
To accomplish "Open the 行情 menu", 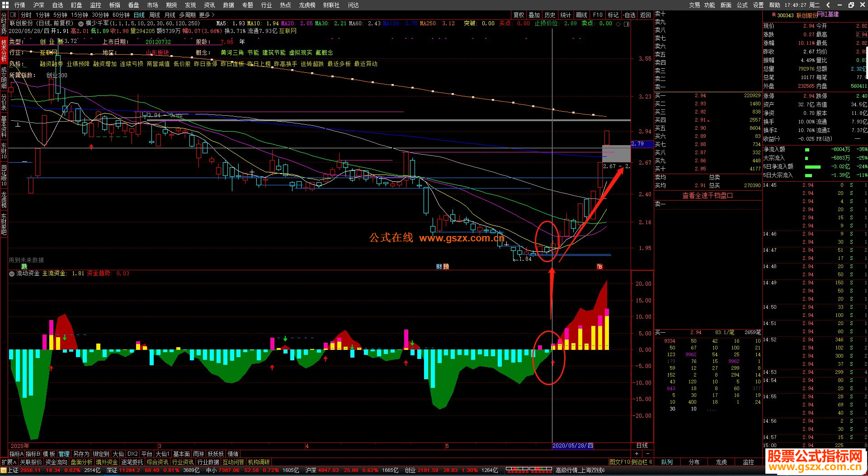I will pos(19,5).
